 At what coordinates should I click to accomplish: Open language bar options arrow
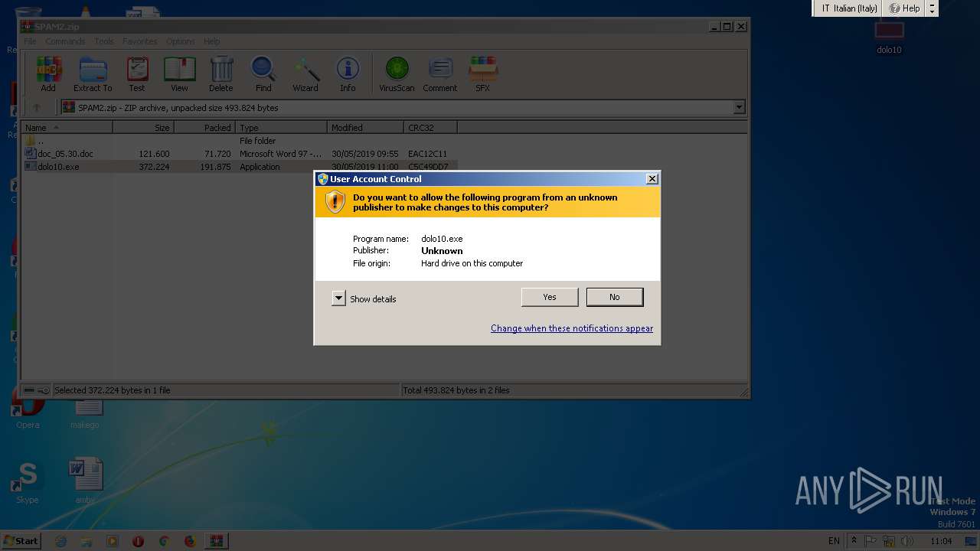932,8
